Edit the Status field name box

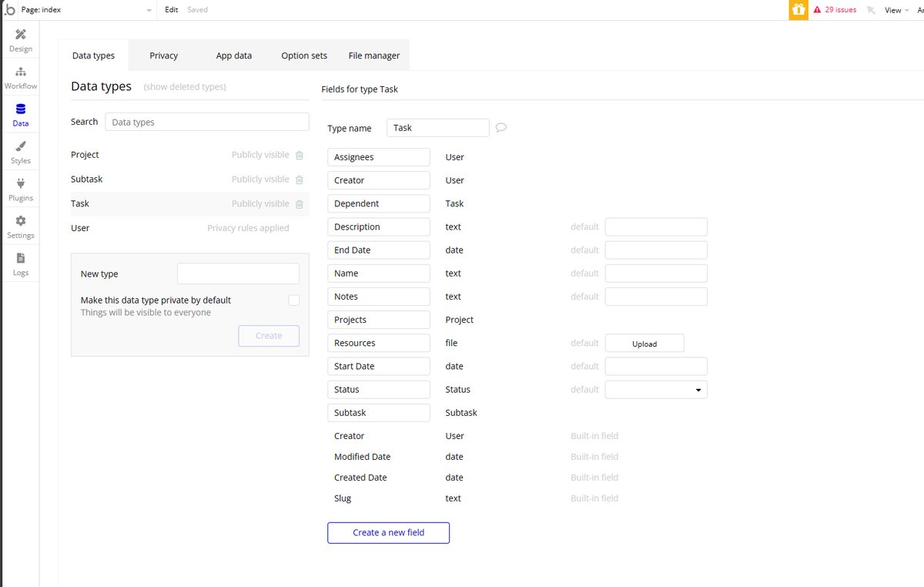[x=379, y=389]
